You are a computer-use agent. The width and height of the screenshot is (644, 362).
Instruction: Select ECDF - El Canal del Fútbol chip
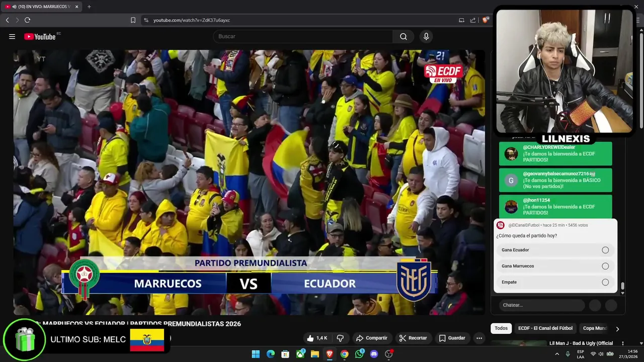[545, 328]
